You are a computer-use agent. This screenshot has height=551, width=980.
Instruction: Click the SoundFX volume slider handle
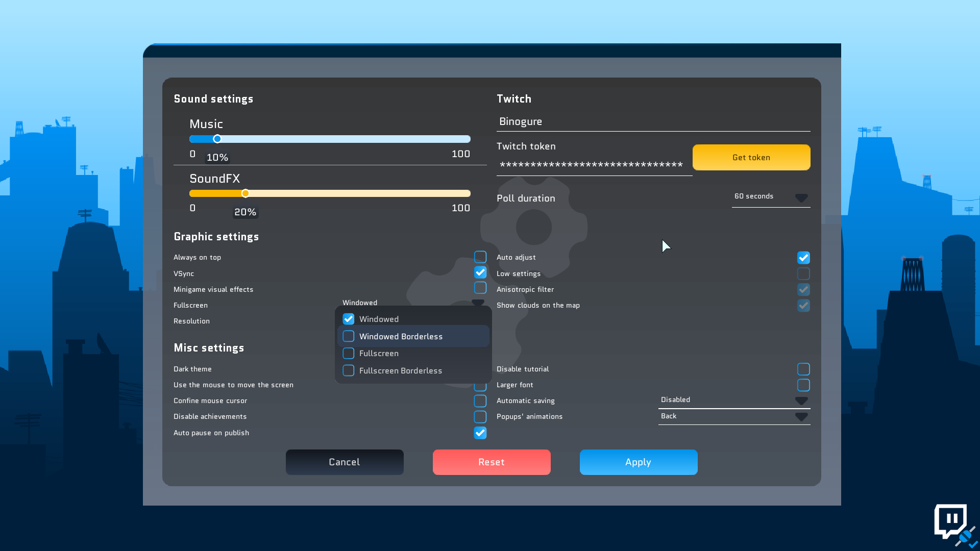[x=246, y=193]
